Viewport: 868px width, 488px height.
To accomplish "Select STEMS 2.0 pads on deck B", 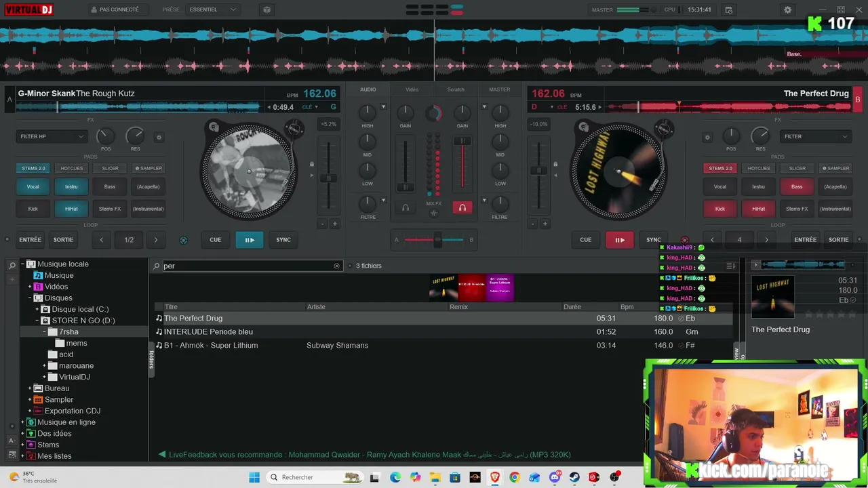I will (x=720, y=169).
